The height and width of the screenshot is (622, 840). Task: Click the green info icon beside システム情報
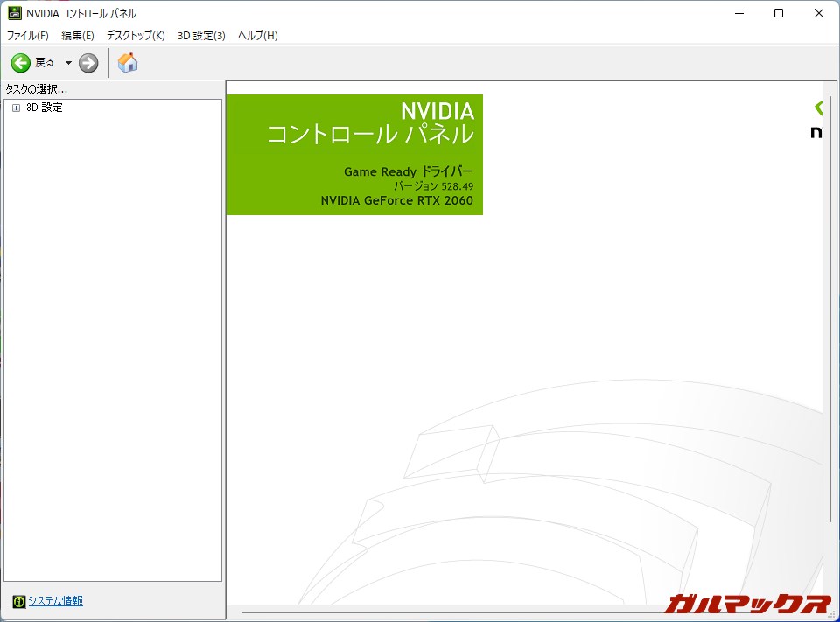17,601
